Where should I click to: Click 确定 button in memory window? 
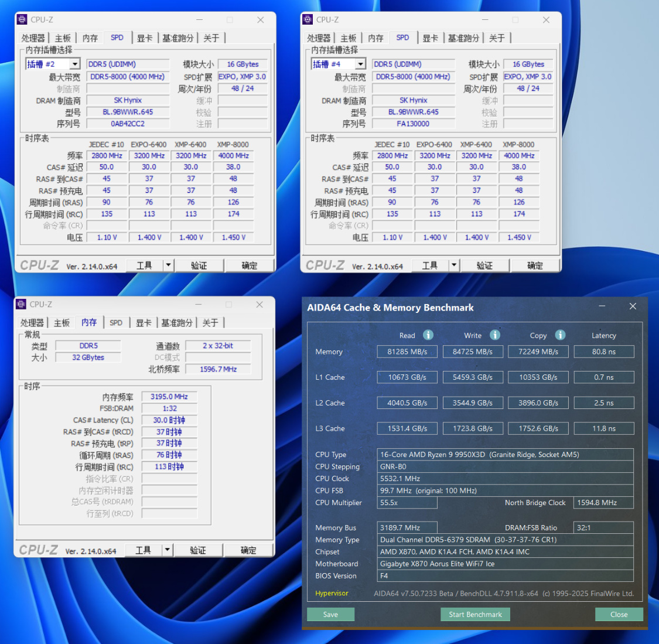pyautogui.click(x=248, y=550)
